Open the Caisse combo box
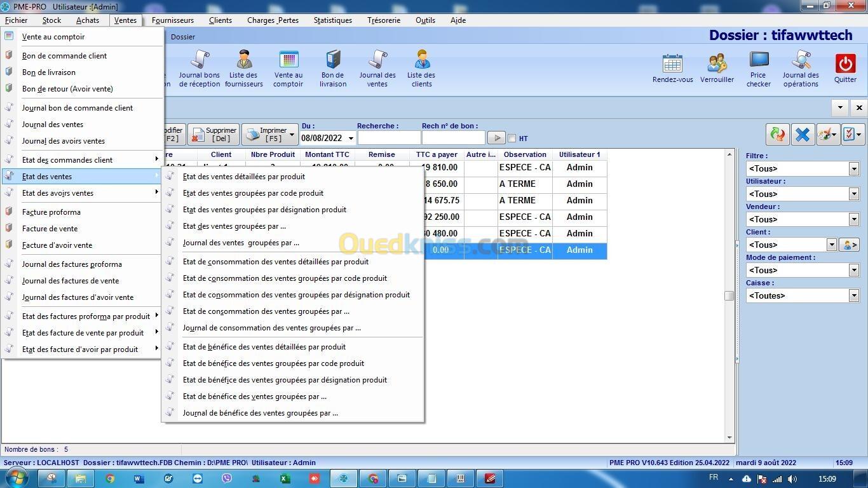This screenshot has height=488, width=868. [853, 295]
